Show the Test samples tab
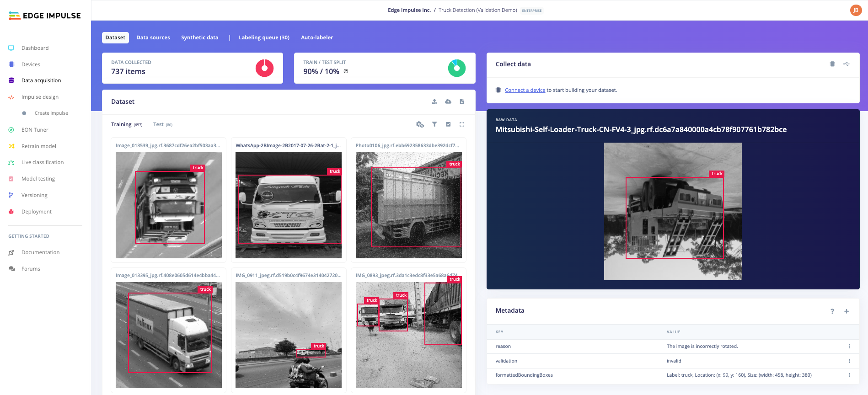 [x=163, y=124]
